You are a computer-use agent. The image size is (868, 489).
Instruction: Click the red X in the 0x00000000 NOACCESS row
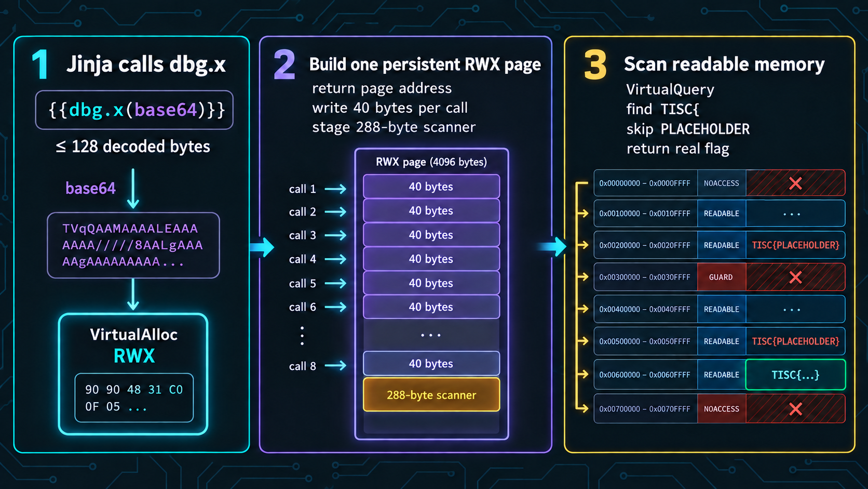795,183
